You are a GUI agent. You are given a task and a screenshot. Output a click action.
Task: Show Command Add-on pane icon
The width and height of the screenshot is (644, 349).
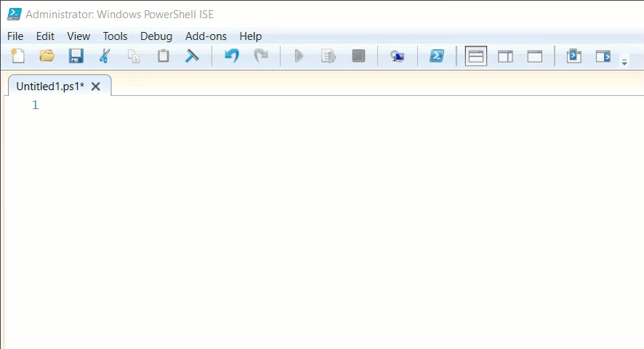[x=603, y=56]
